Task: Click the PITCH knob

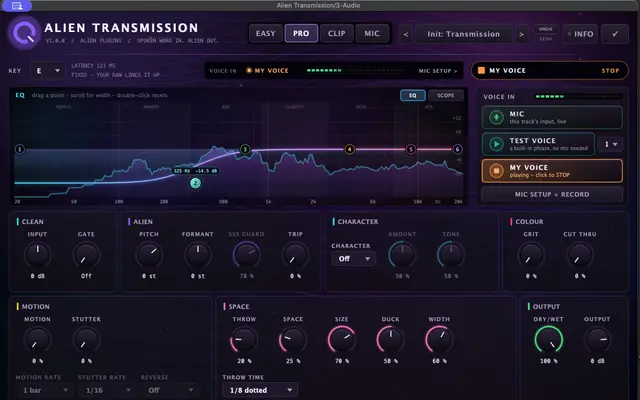Action: point(149,255)
